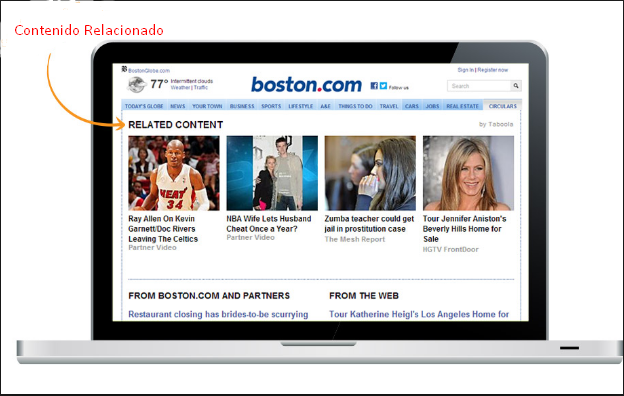The height and width of the screenshot is (396, 624).
Task: Open the Register now link
Action: coord(493,70)
